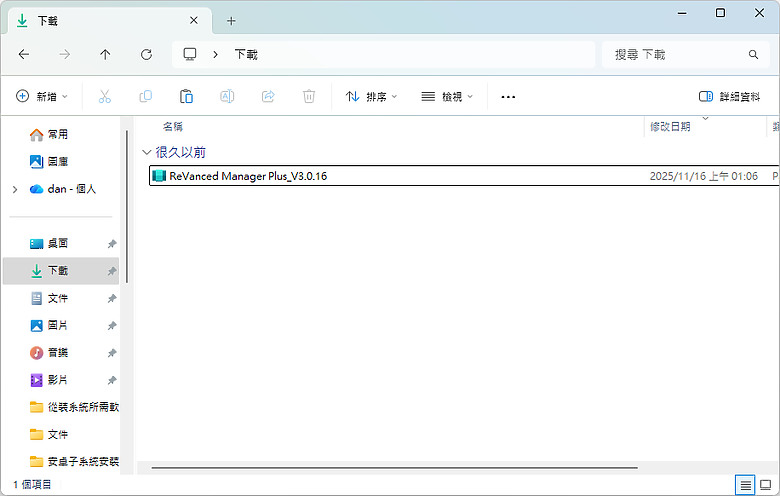
Task: Open the 排序 sort dropdown
Action: pos(372,97)
